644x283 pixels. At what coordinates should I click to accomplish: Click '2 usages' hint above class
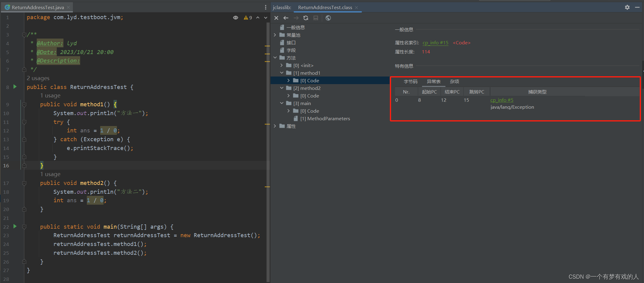point(38,78)
